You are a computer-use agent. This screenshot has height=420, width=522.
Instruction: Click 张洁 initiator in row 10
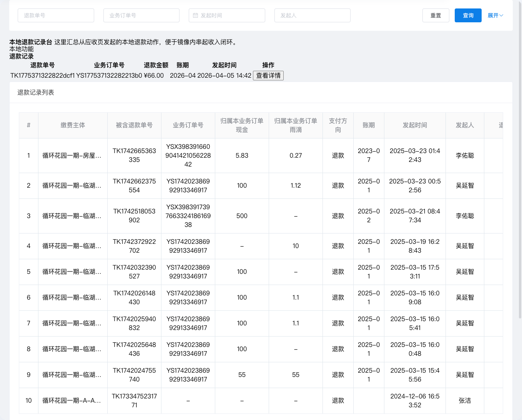465,401
